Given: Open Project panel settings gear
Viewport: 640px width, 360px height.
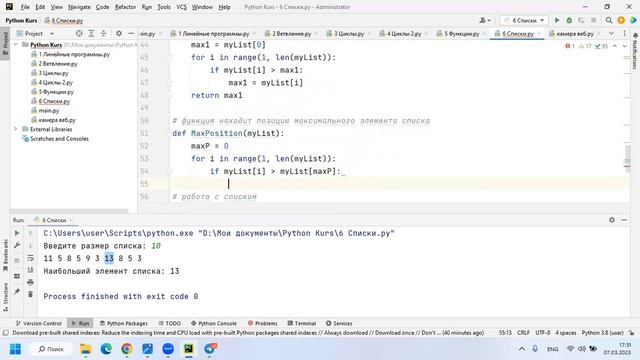Looking at the screenshot, I should (119, 33).
